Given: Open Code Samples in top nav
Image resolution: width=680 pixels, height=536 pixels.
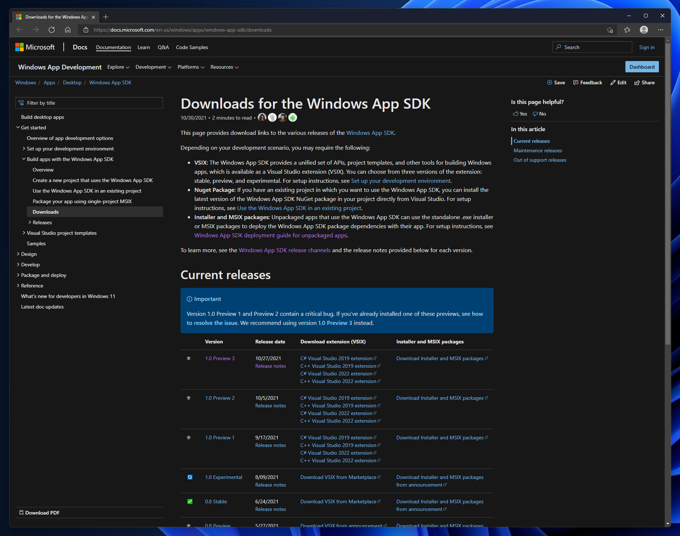Looking at the screenshot, I should (192, 47).
